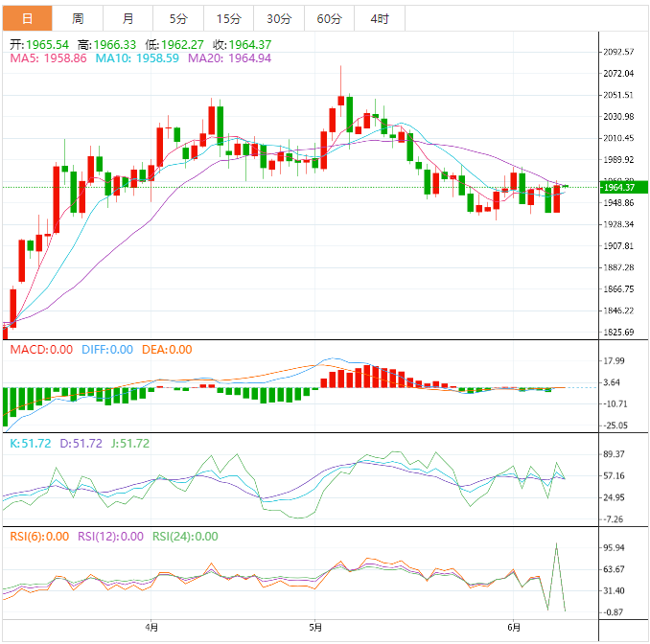Choose the 5分 timeframe tab
This screenshot has width=650, height=644.
(178, 18)
